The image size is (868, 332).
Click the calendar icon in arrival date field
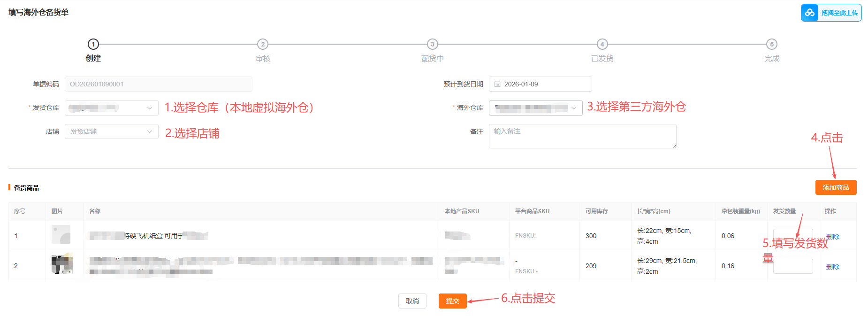coord(497,85)
